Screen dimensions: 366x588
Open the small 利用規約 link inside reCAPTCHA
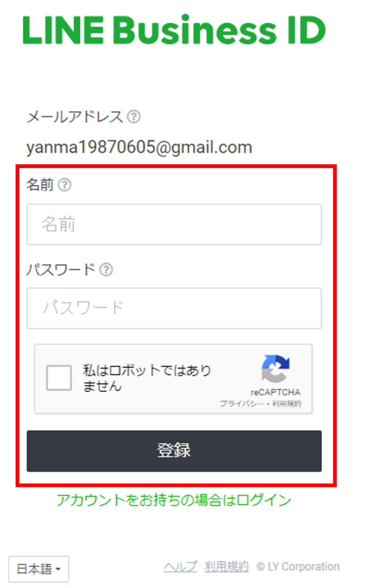(x=287, y=404)
